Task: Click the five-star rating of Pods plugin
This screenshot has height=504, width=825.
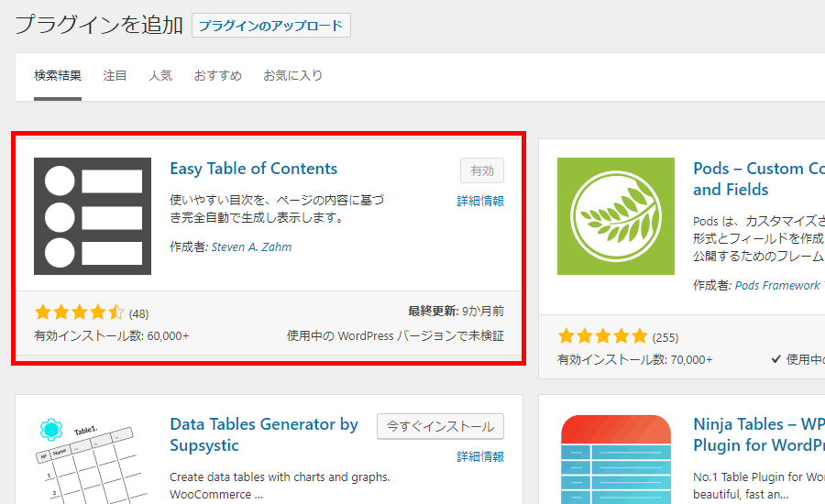Action: coord(602,336)
